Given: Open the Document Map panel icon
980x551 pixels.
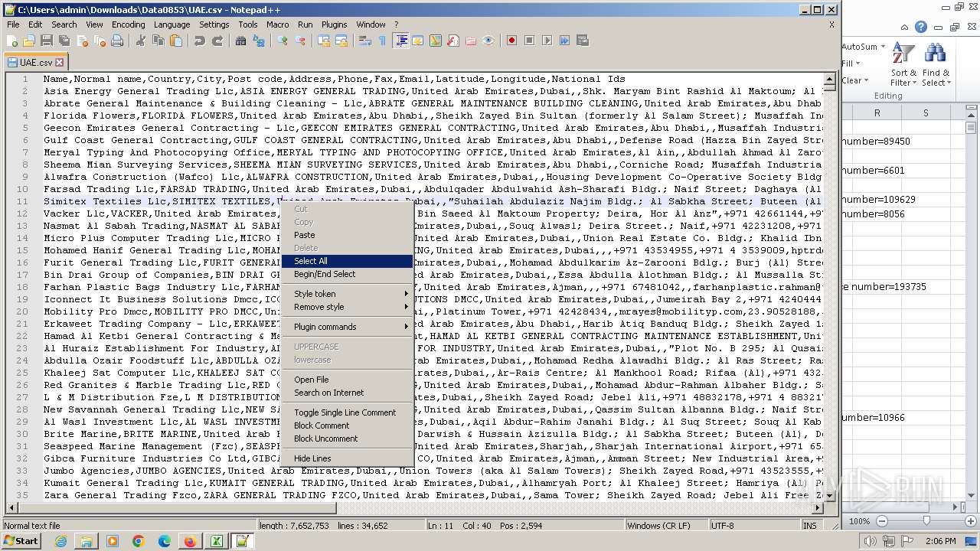Looking at the screenshot, I should click(436, 41).
